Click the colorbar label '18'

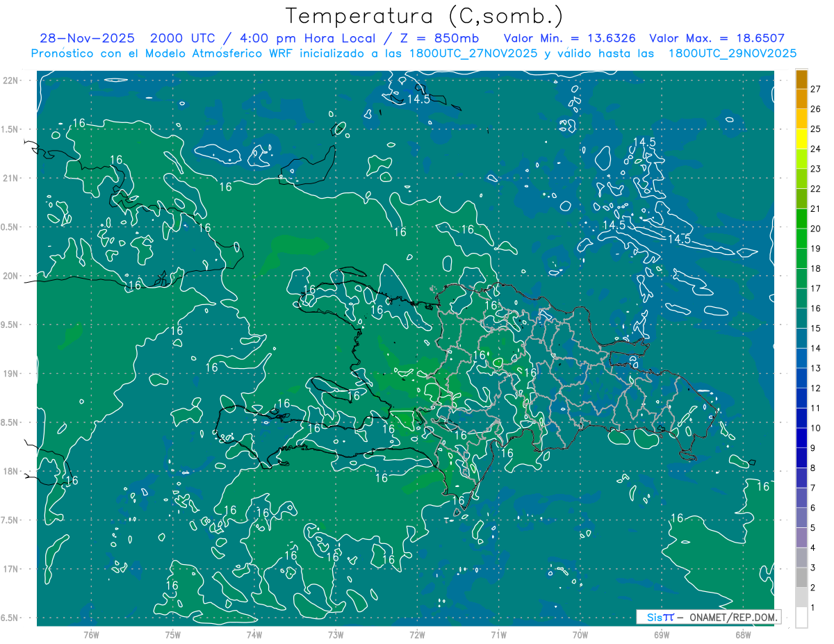click(x=815, y=268)
